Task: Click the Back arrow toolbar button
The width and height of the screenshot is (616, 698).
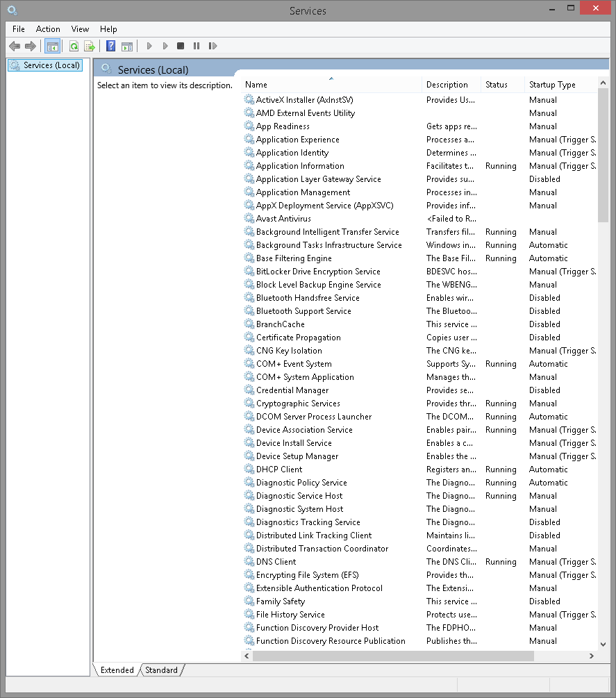Action: (15, 46)
